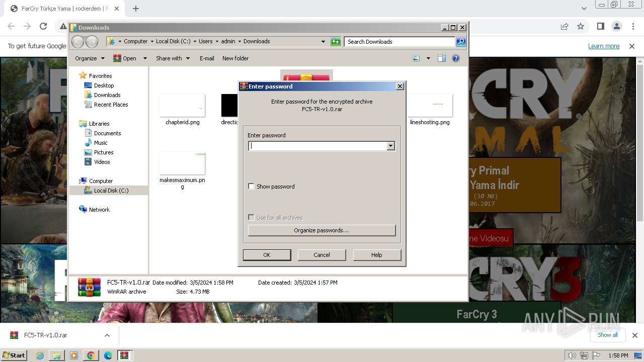The image size is (644, 362).
Task: Expand the Open dropdown arrow in Explorer
Action: 145,58
